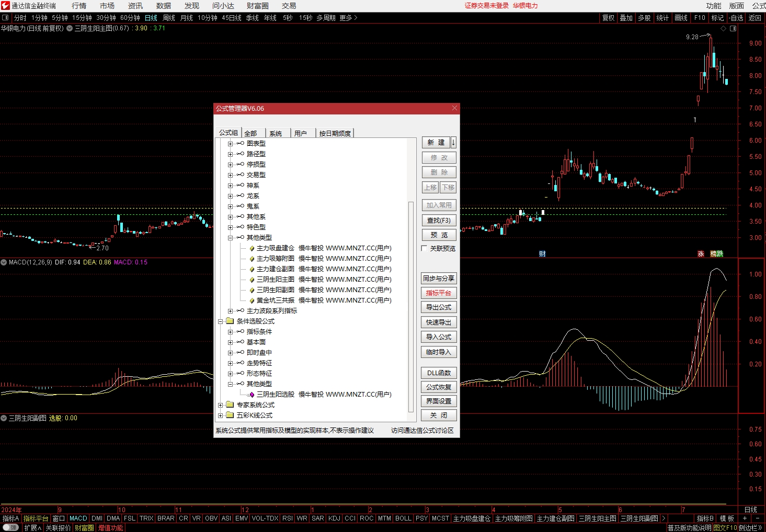The height and width of the screenshot is (532, 766).
Task: Toggle the 关联预览 checkbox
Action: click(x=425, y=248)
